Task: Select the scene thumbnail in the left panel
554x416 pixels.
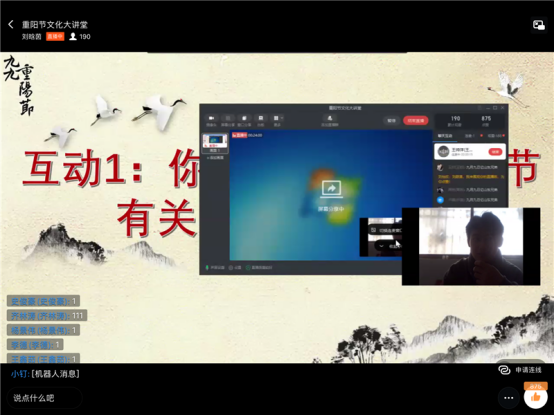Action: pyautogui.click(x=215, y=143)
